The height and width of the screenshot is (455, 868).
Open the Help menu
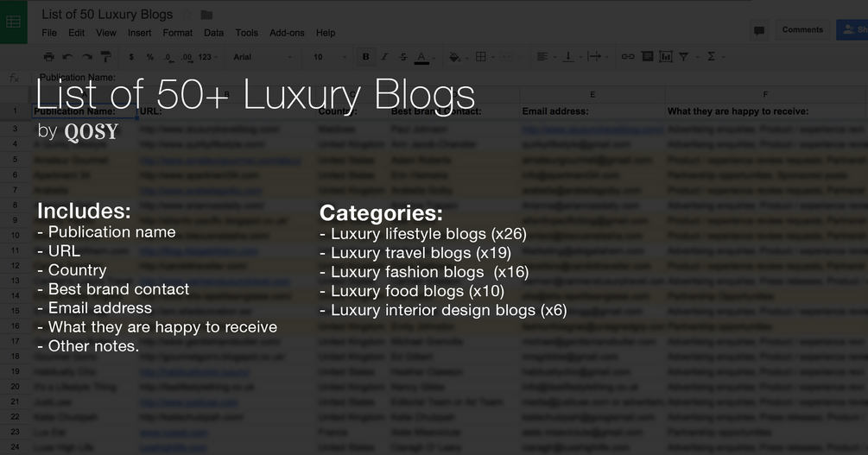(x=326, y=33)
